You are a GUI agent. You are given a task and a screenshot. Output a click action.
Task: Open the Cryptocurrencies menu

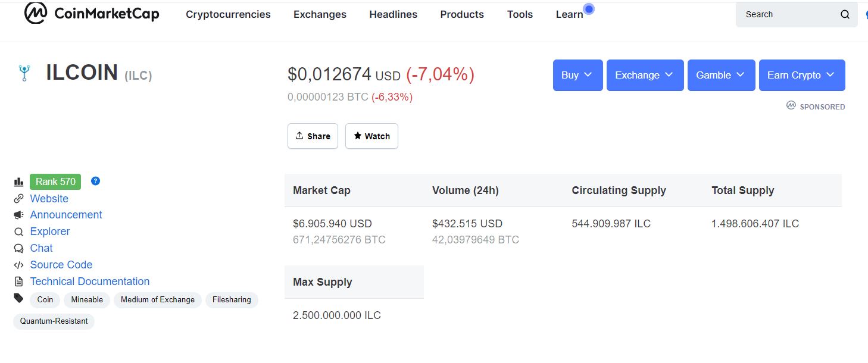pyautogui.click(x=228, y=14)
